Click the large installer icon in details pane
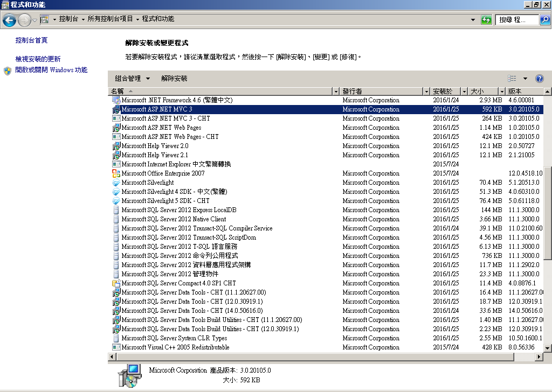 pyautogui.click(x=129, y=375)
